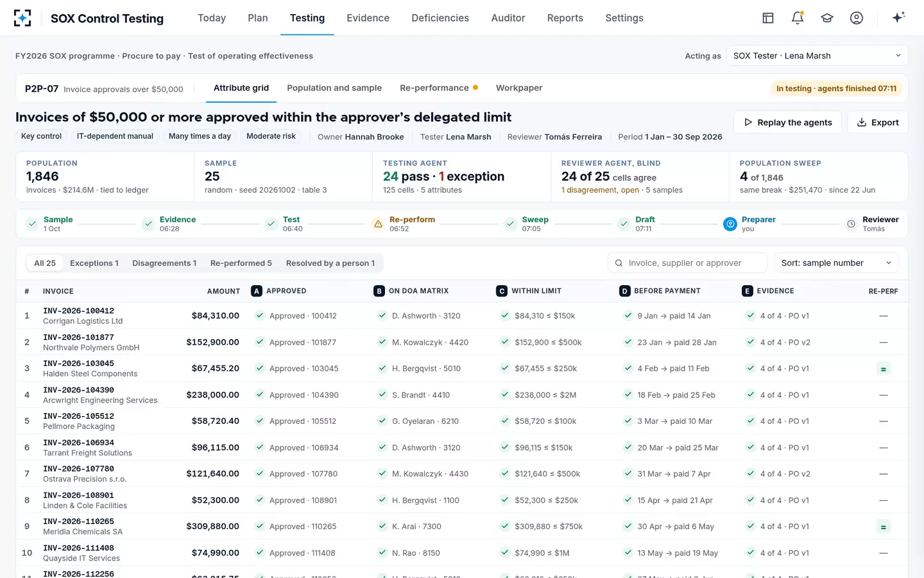Open the Workpaper tab
924x578 pixels.
click(x=519, y=88)
